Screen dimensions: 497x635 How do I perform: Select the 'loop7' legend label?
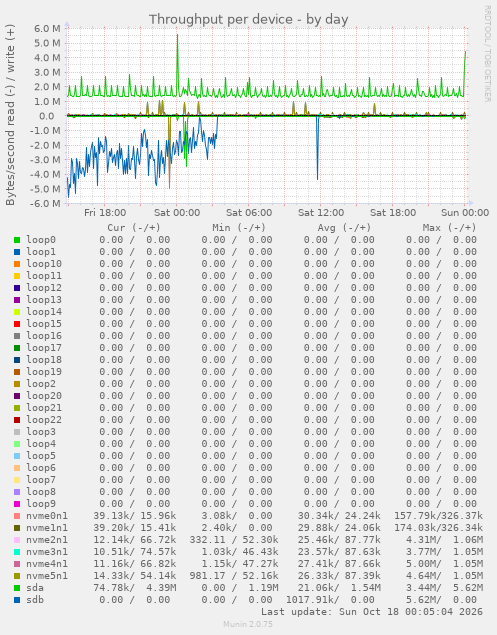41,480
